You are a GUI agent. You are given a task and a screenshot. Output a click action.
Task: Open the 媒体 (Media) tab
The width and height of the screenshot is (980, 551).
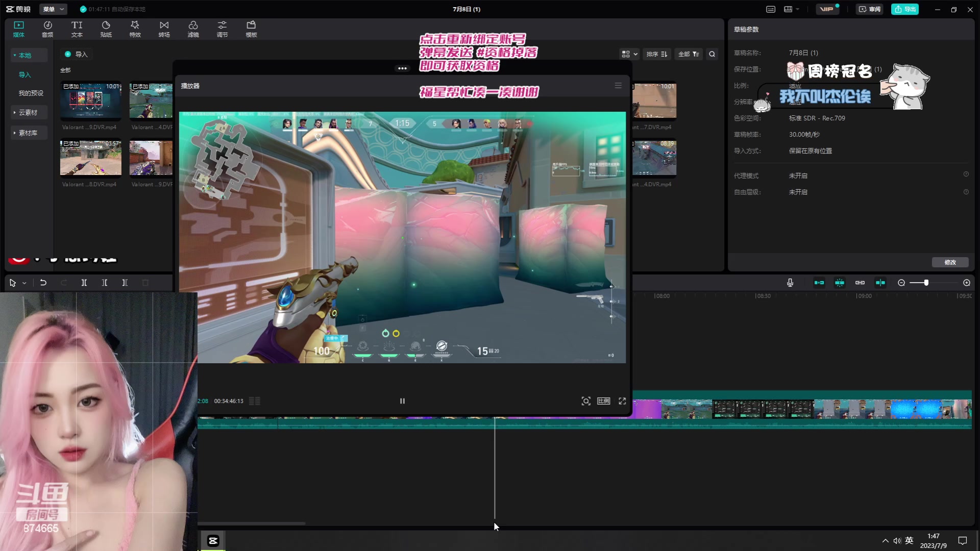(x=19, y=29)
